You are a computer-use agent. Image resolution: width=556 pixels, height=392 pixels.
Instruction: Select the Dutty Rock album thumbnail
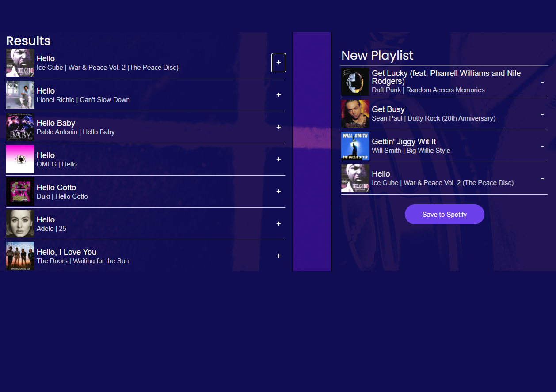tap(355, 113)
